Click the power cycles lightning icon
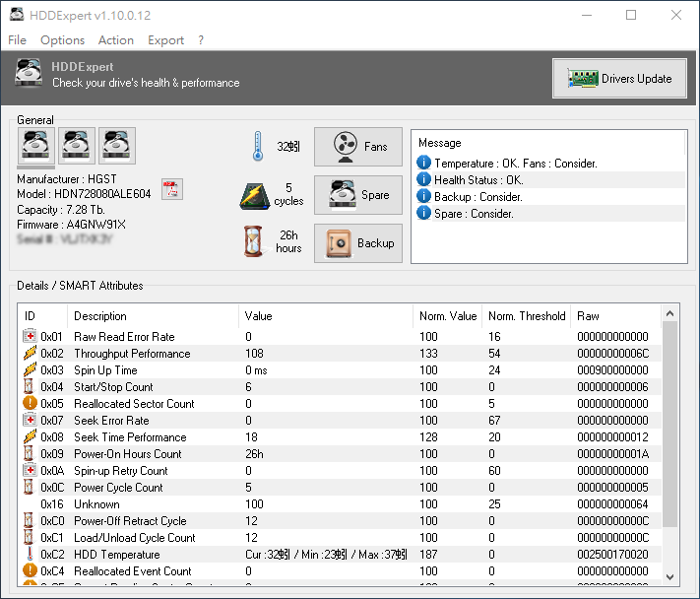Screen dimensions: 700x599 point(255,195)
